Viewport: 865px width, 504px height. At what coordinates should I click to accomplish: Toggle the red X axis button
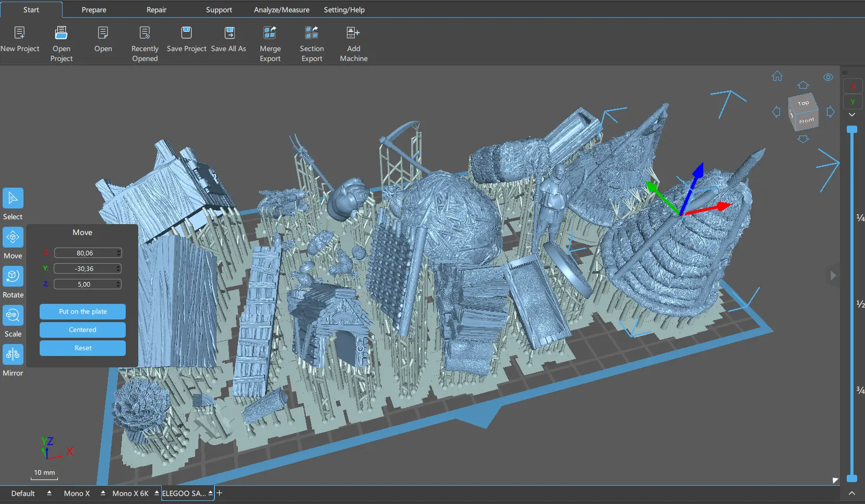853,87
